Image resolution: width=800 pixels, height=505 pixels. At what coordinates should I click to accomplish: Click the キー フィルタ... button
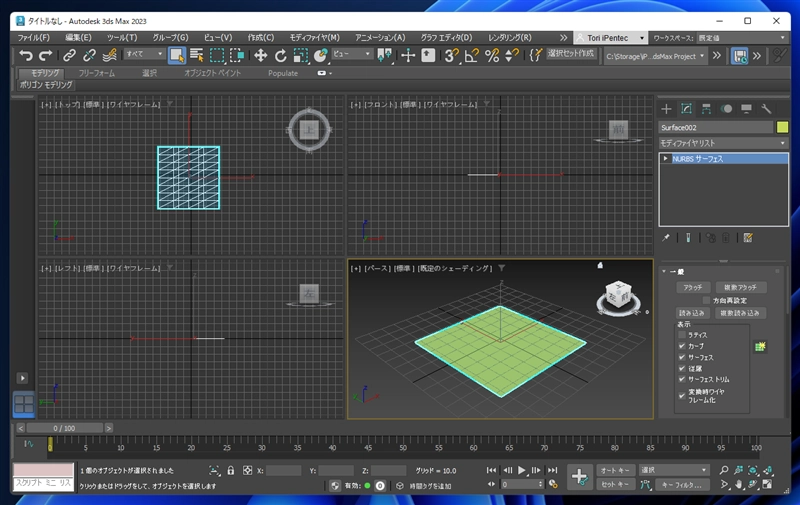pos(682,485)
